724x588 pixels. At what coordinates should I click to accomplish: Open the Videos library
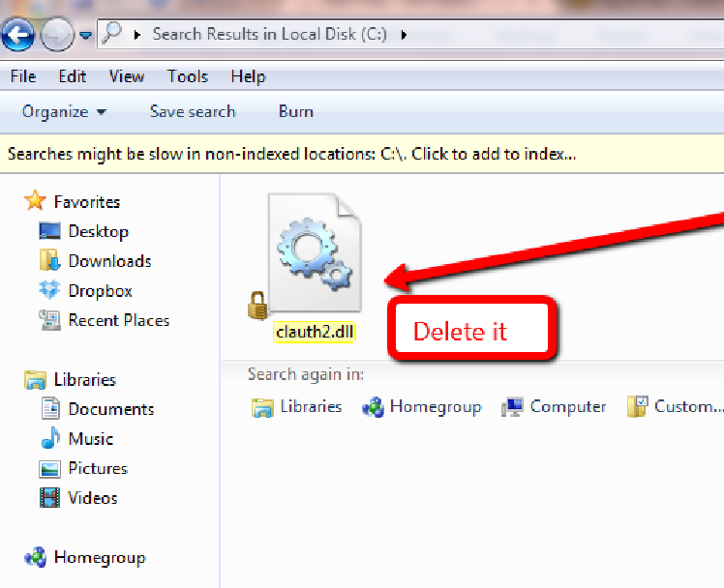(92, 497)
